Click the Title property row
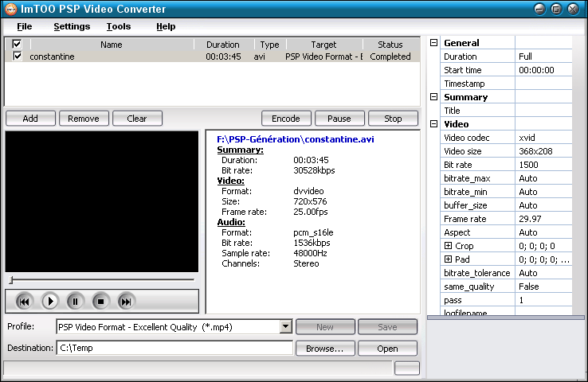The width and height of the screenshot is (588, 382). [x=506, y=111]
